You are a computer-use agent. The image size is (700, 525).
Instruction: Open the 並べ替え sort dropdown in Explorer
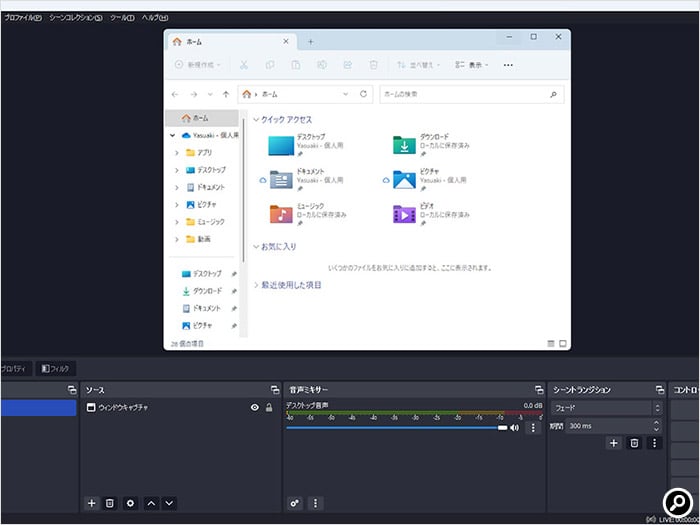pyautogui.click(x=418, y=65)
